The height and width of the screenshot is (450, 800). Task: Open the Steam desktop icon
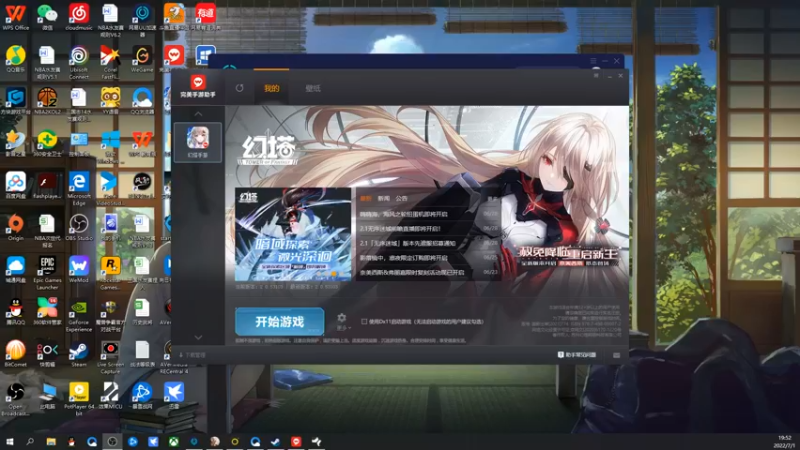coord(79,354)
